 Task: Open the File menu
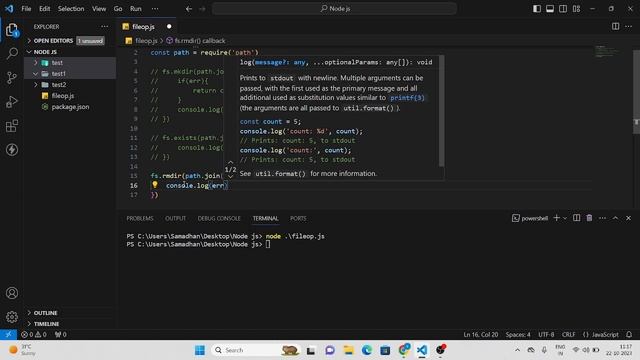(26, 9)
